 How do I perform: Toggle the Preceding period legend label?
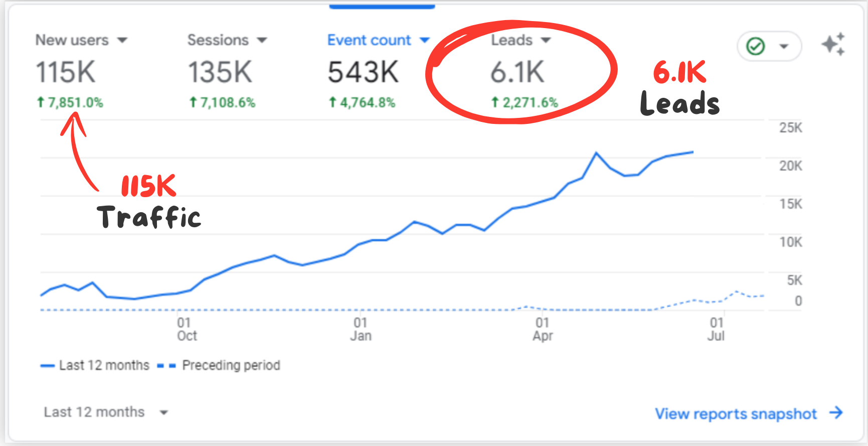click(231, 366)
